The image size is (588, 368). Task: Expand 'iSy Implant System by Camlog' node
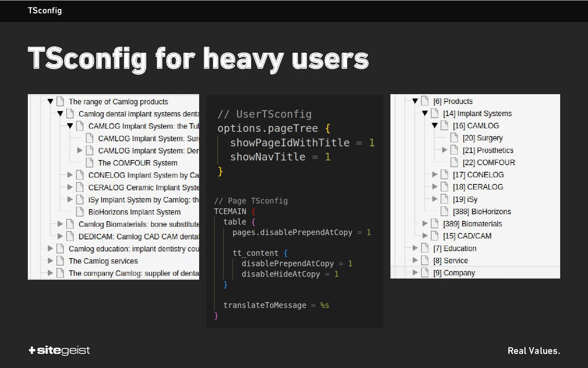tap(70, 199)
